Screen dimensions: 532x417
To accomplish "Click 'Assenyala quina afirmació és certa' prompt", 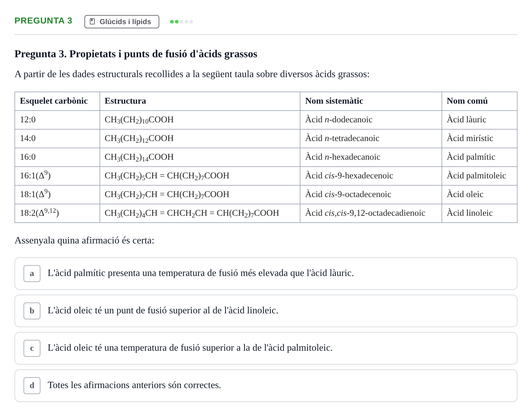I will coord(84,240).
